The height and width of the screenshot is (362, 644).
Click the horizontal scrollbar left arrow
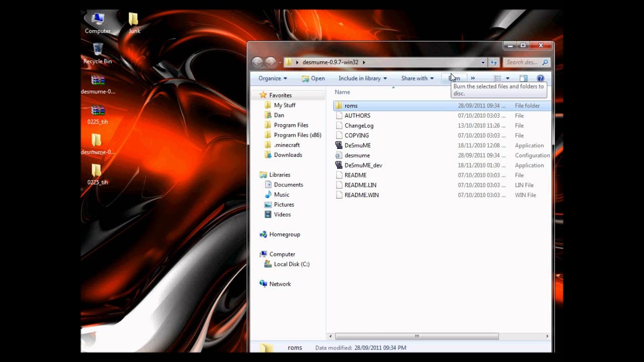click(331, 336)
